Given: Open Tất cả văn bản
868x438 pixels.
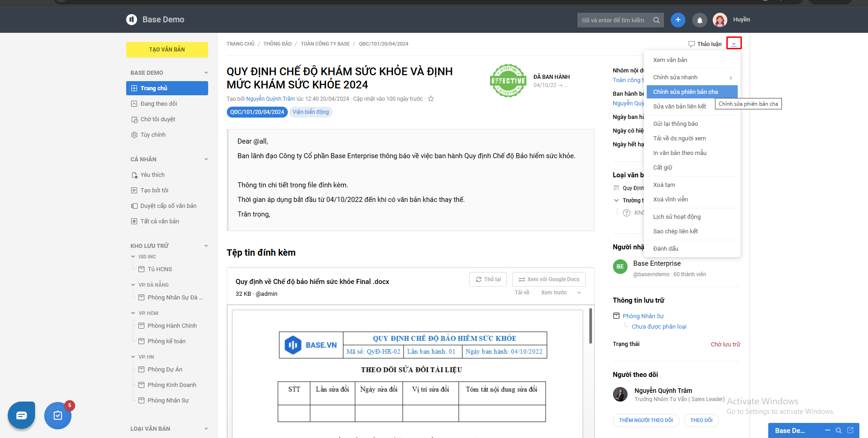Looking at the screenshot, I should point(167,222).
